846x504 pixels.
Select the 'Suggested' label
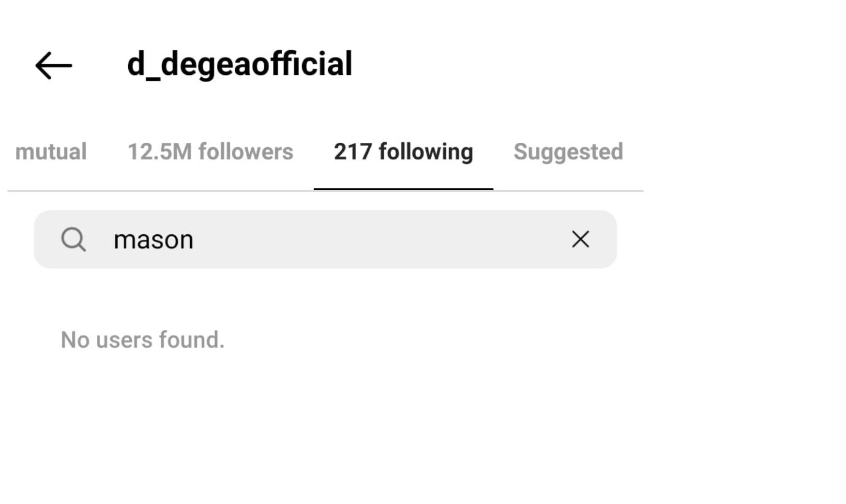[x=568, y=151]
